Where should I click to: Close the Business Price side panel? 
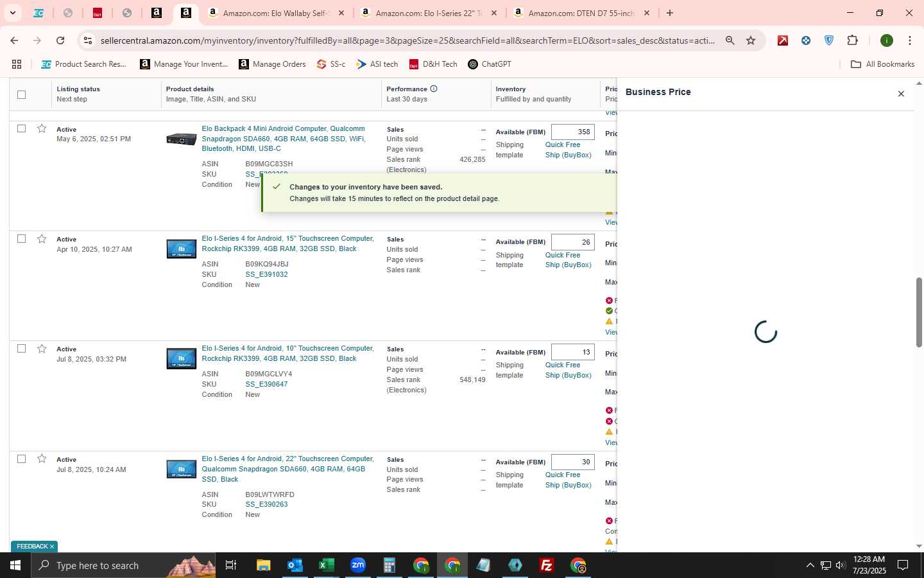901,94
